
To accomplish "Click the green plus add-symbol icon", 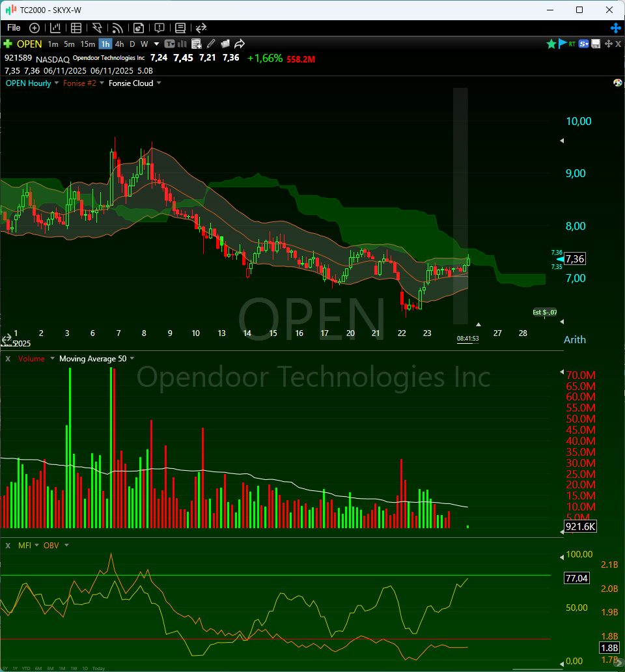I will (x=8, y=44).
